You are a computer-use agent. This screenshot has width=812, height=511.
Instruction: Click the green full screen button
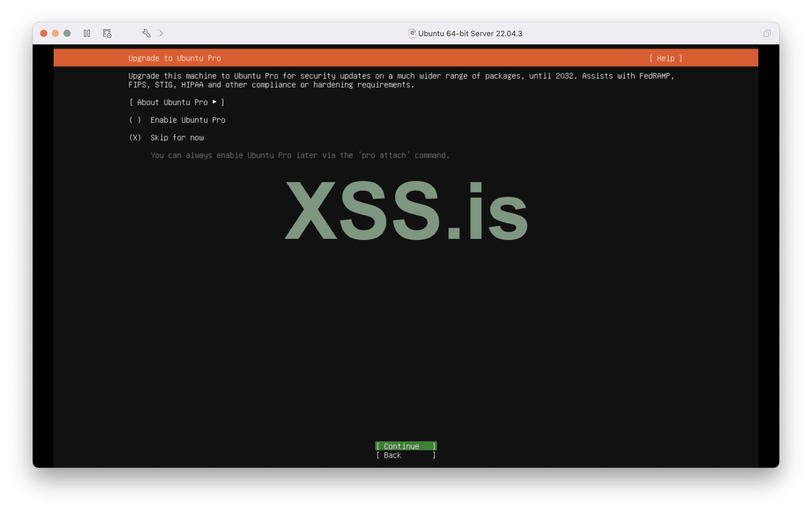tap(67, 33)
